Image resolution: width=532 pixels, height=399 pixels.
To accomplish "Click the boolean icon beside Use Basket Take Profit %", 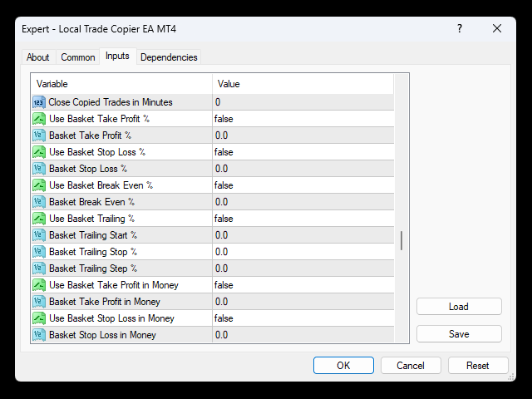I will click(39, 119).
